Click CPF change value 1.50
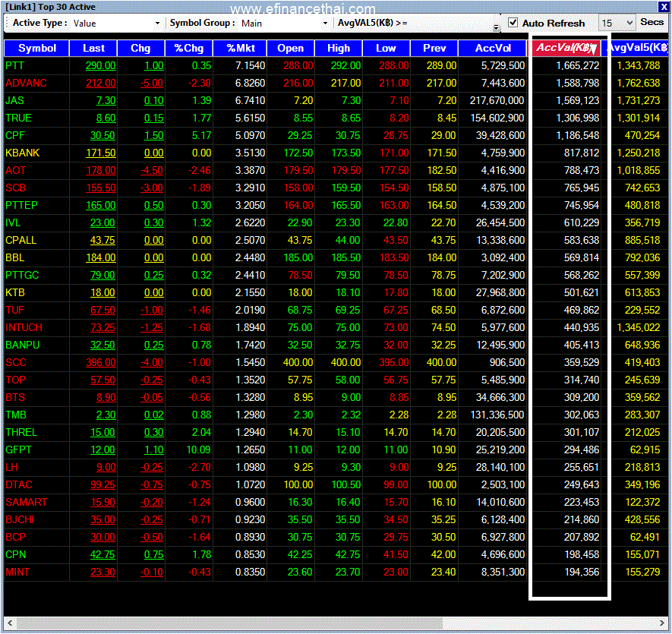This screenshot has width=672, height=634. click(154, 135)
